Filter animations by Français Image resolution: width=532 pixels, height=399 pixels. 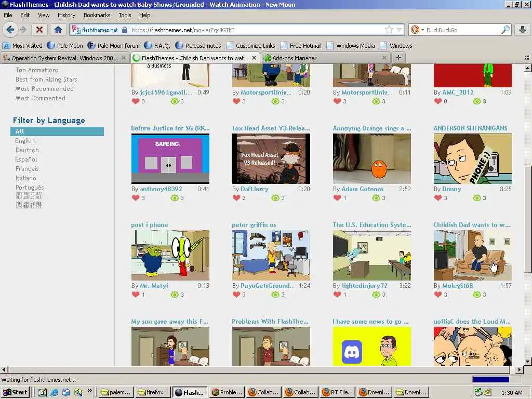pyautogui.click(x=27, y=169)
